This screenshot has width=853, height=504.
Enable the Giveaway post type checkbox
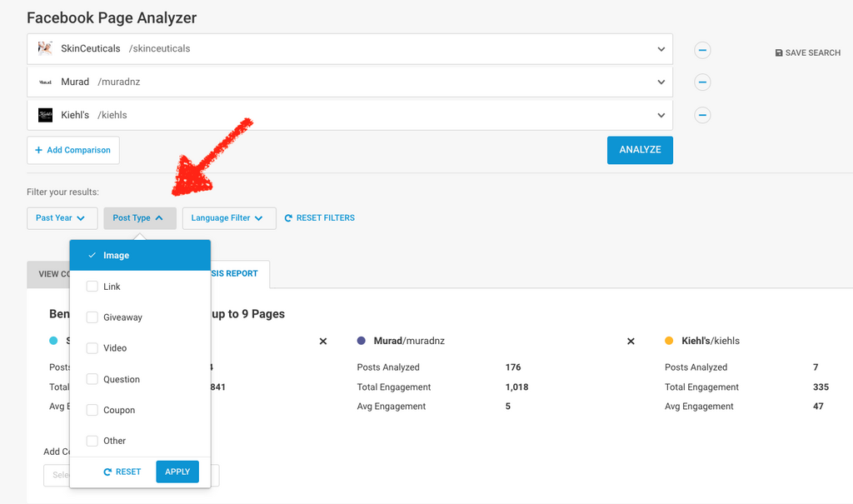(92, 317)
